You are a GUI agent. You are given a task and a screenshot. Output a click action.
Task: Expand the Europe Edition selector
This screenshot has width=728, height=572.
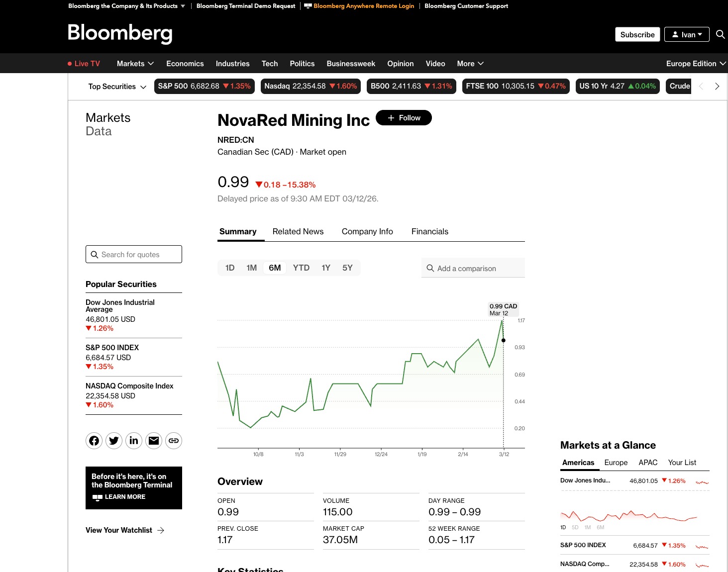click(x=696, y=64)
